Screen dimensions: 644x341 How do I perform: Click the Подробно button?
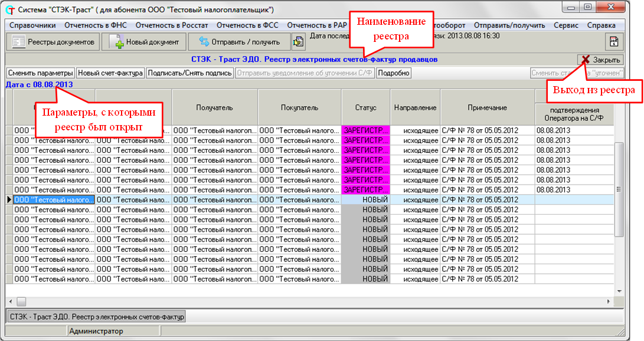point(394,73)
